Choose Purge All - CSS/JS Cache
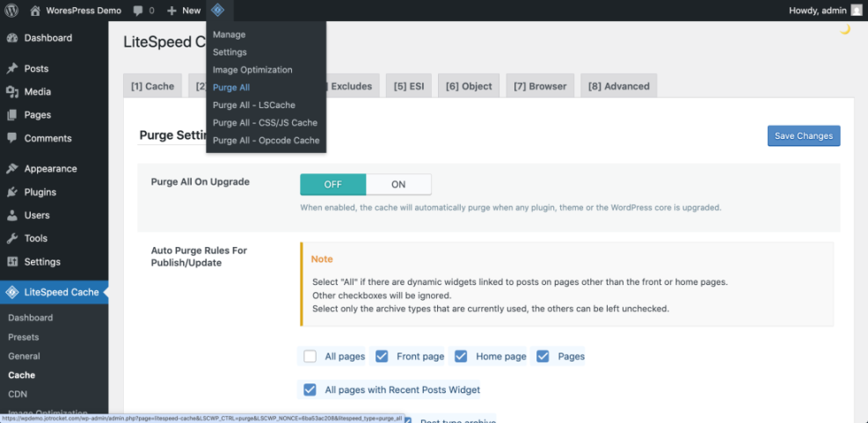 click(266, 123)
